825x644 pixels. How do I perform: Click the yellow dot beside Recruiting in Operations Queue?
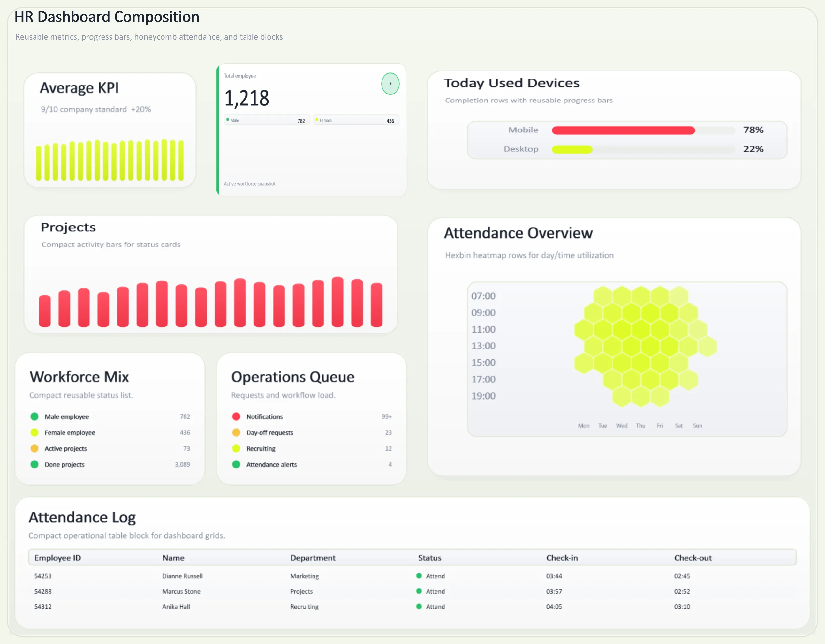click(x=236, y=448)
